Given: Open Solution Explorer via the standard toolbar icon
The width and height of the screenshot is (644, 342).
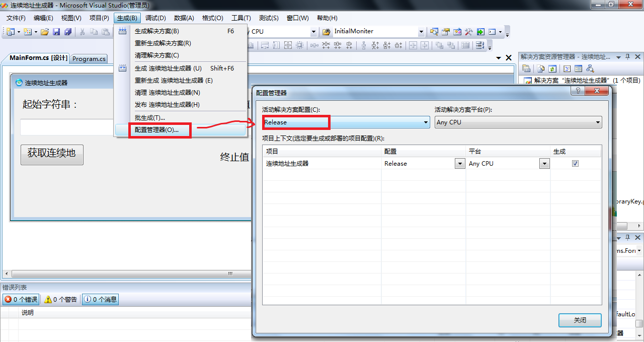Looking at the screenshot, I should [434, 32].
